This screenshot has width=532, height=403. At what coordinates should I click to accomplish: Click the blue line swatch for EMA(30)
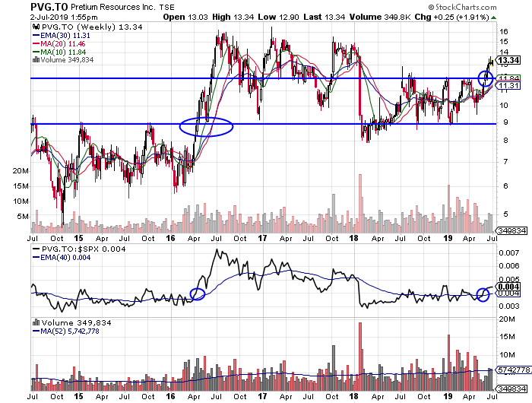[x=36, y=35]
